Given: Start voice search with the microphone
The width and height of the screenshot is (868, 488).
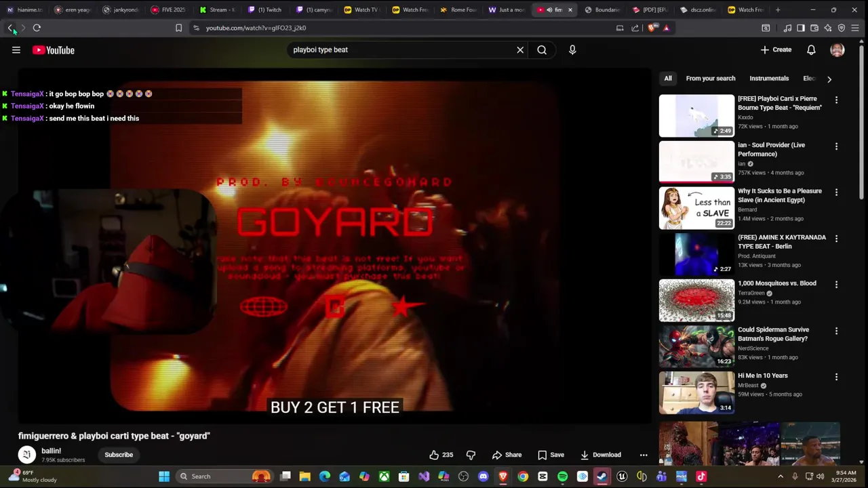Looking at the screenshot, I should pos(572,49).
